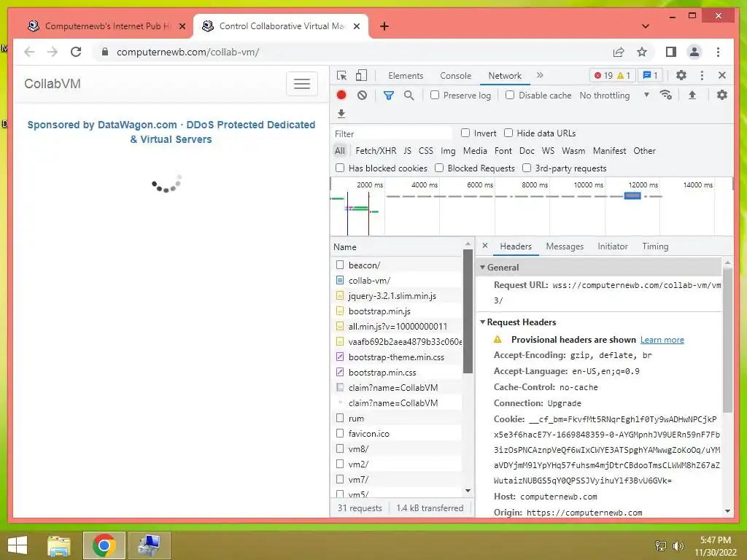Viewport: 747px width, 560px height.
Task: Open a new browser tab
Action: [x=384, y=26]
